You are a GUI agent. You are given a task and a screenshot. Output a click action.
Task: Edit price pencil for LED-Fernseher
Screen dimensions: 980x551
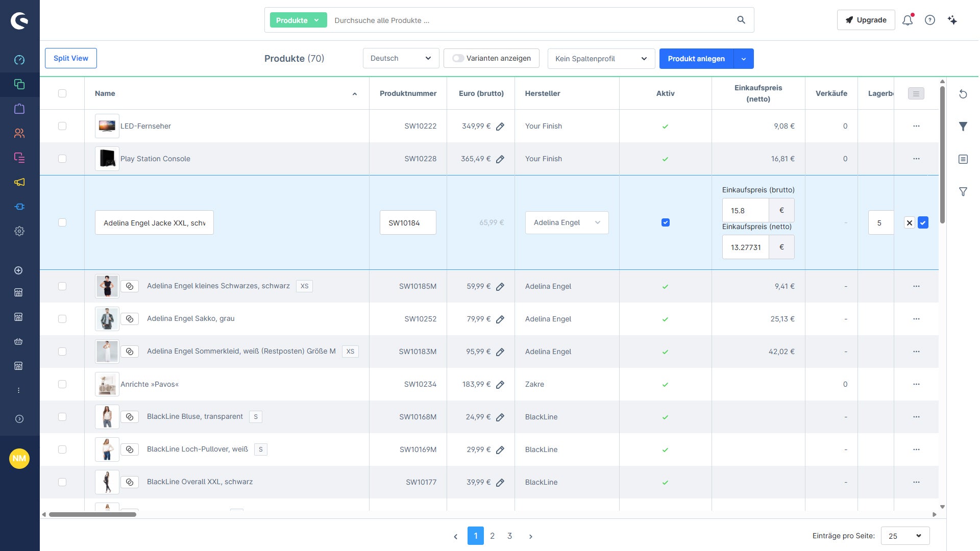click(500, 127)
